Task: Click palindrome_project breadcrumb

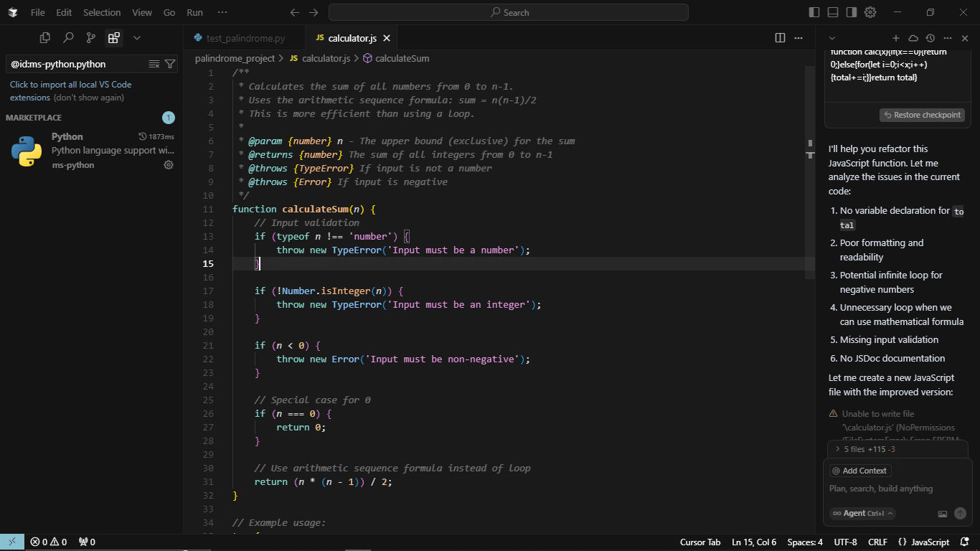Action: click(x=235, y=58)
